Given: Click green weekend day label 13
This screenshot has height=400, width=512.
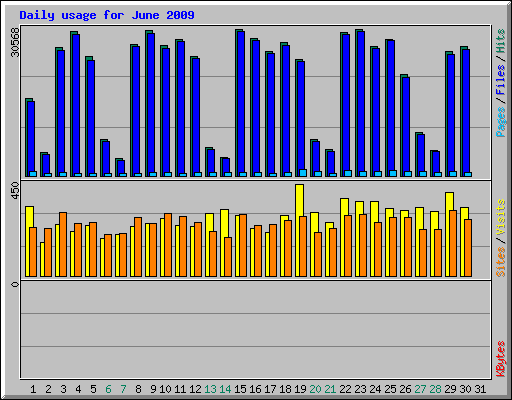Looking at the screenshot, I should [x=210, y=389].
